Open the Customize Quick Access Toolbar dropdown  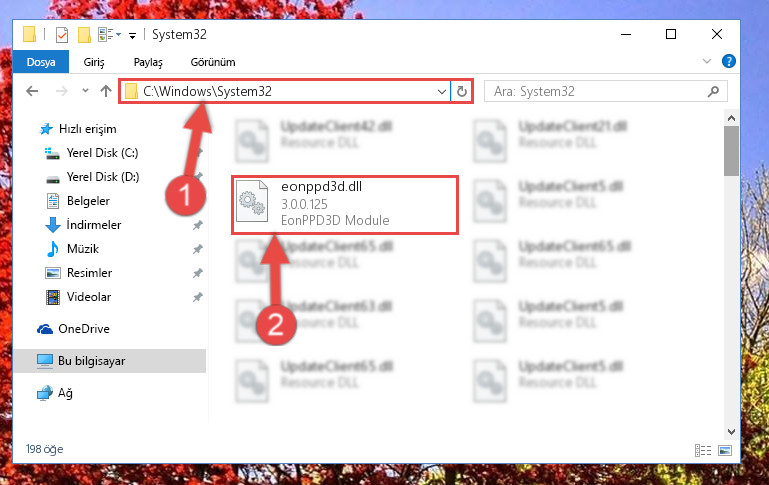pyautogui.click(x=132, y=35)
